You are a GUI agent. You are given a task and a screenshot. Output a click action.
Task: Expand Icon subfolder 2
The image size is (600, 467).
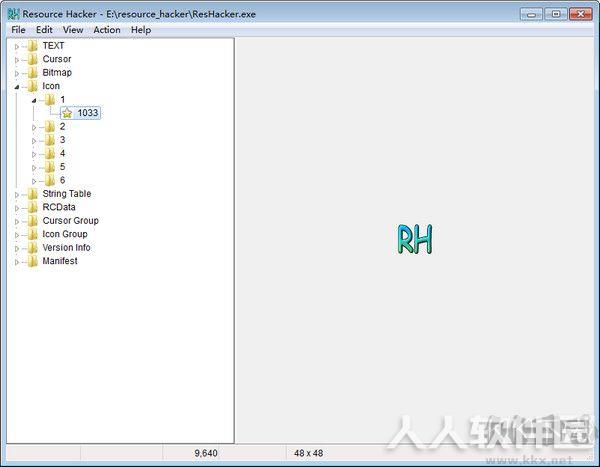coord(34,127)
